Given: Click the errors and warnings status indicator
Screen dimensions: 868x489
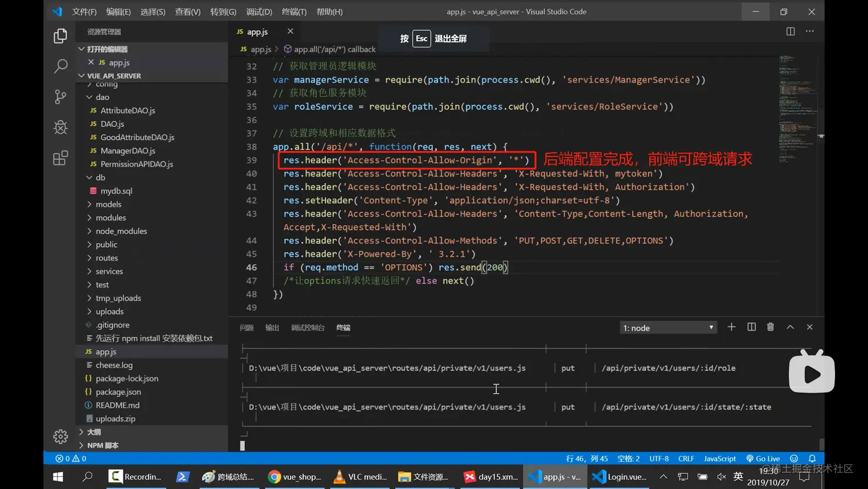Looking at the screenshot, I should point(71,459).
